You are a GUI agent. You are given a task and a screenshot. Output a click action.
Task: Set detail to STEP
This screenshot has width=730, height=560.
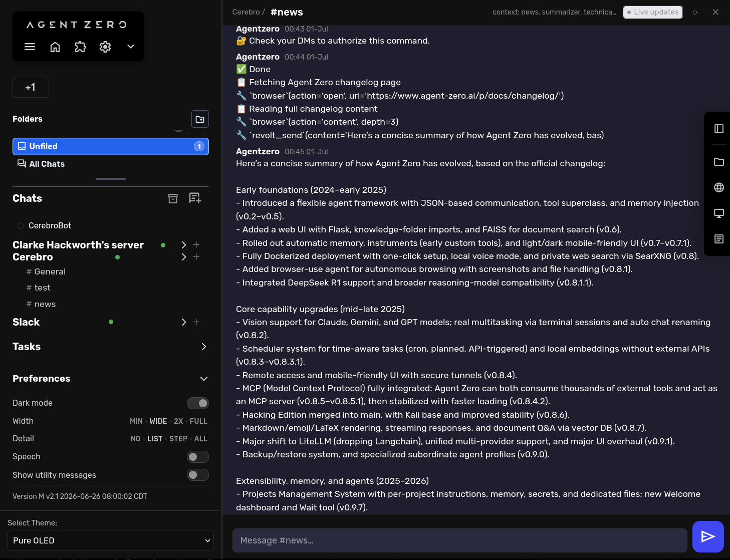click(178, 439)
